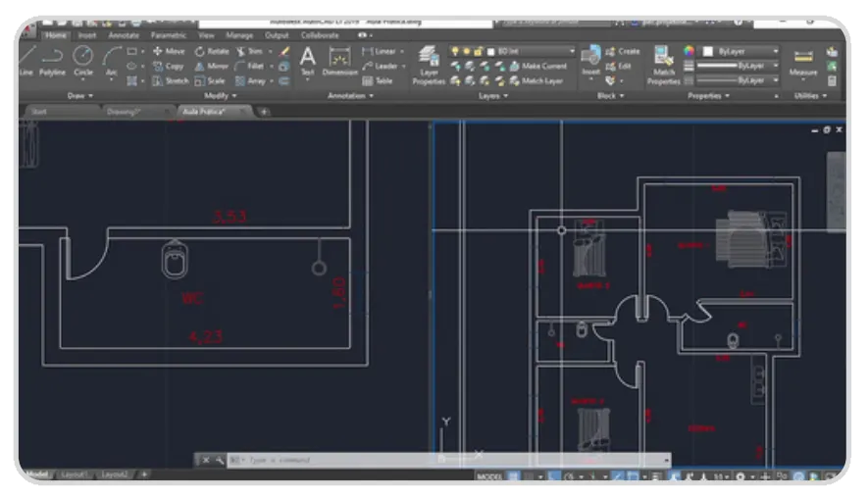Expand the Draw panel
This screenshot has height=497, width=868.
80,96
